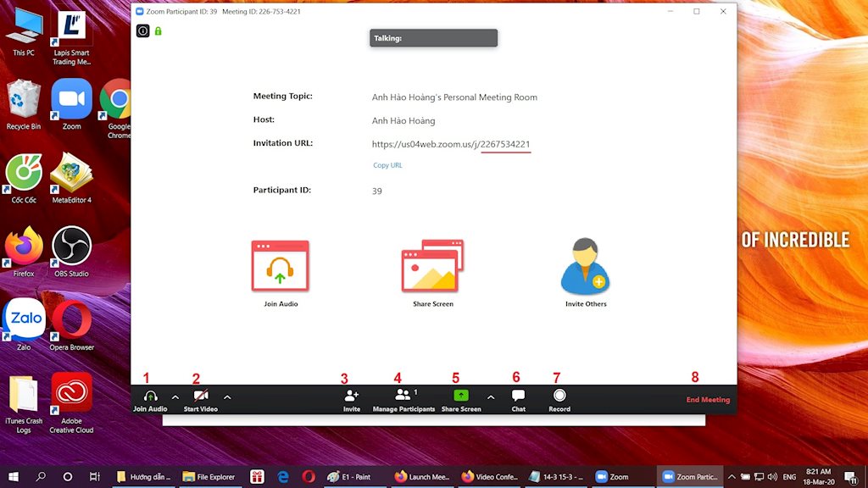Click the Join Audio illustration icon

click(x=280, y=264)
